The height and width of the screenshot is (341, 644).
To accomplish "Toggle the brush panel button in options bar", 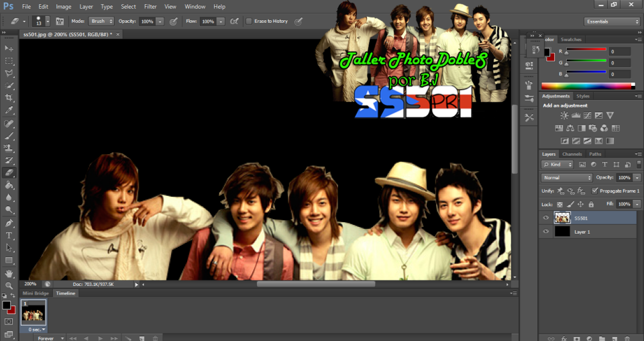I will coord(60,21).
